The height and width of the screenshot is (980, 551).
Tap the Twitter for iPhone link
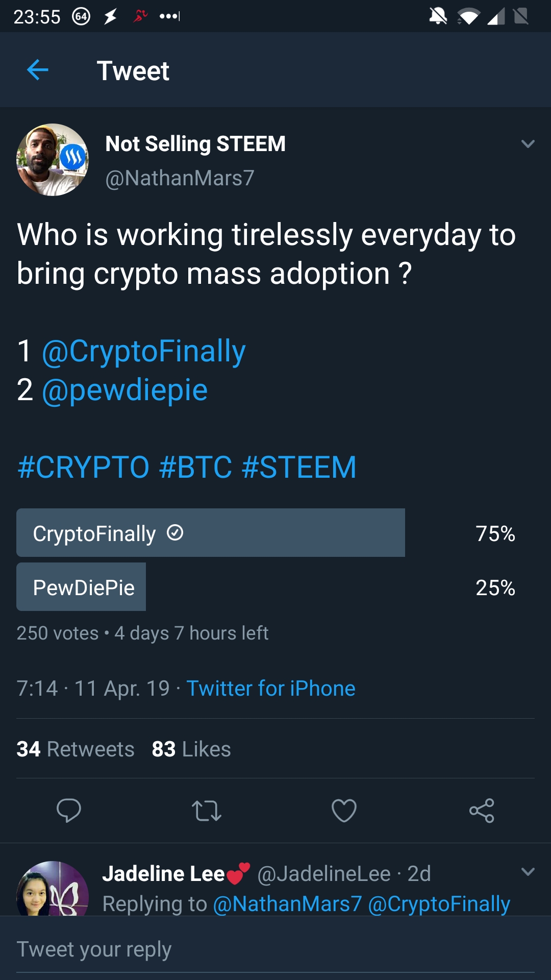pyautogui.click(x=271, y=689)
